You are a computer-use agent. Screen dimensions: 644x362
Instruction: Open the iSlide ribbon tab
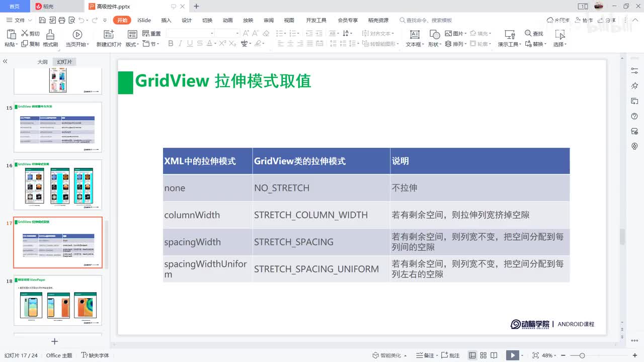point(144,20)
